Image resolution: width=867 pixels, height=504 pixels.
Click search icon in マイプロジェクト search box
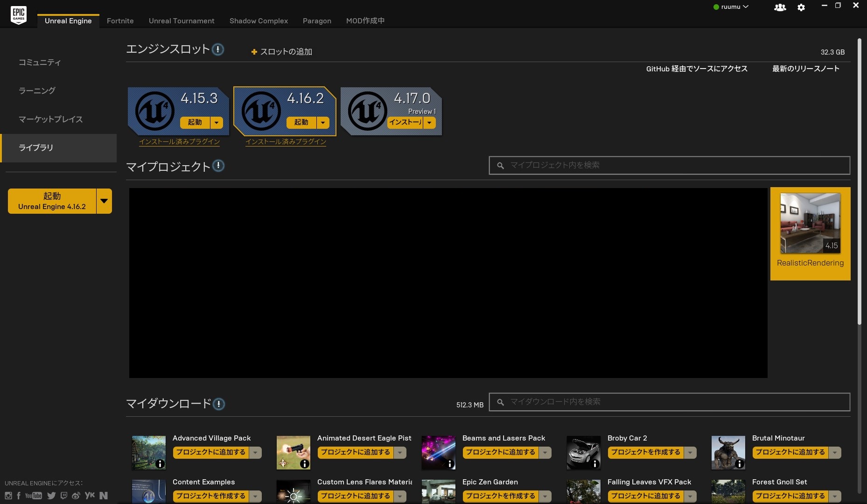click(500, 166)
